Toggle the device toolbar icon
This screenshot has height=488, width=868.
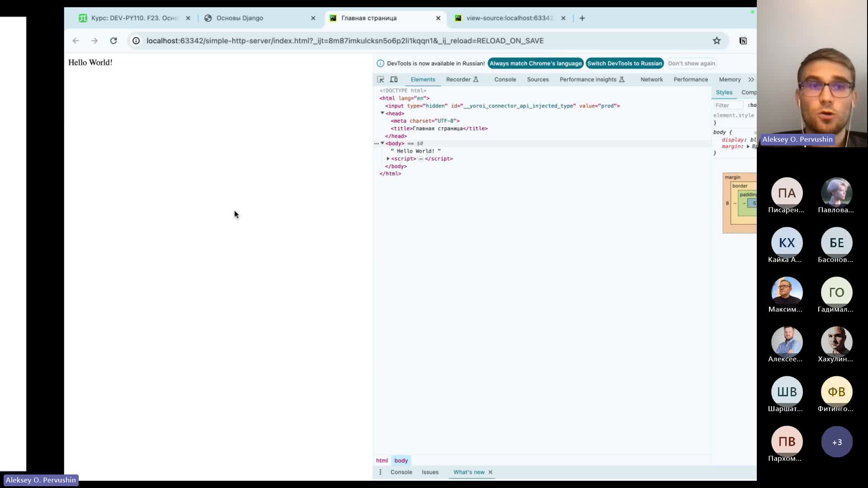394,80
